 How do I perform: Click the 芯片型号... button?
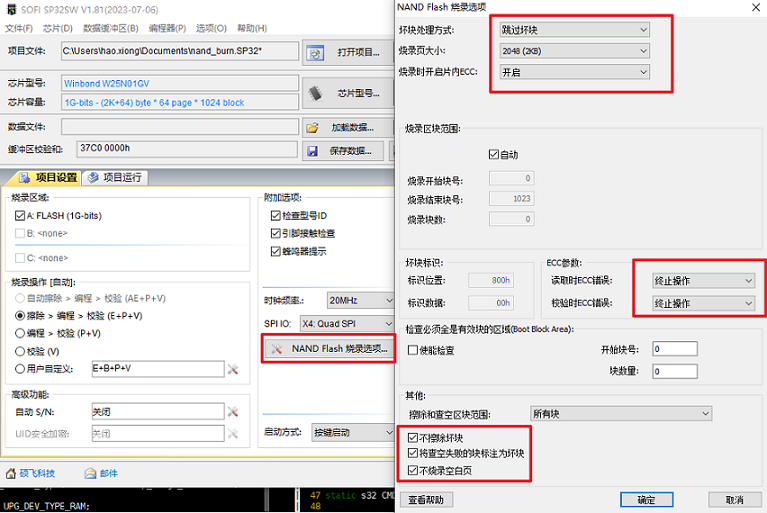click(x=348, y=93)
